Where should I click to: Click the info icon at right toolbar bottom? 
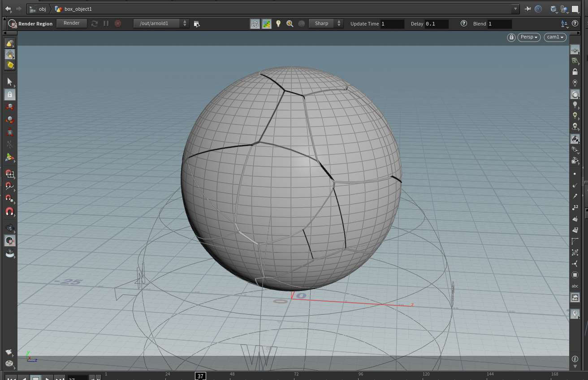(575, 359)
